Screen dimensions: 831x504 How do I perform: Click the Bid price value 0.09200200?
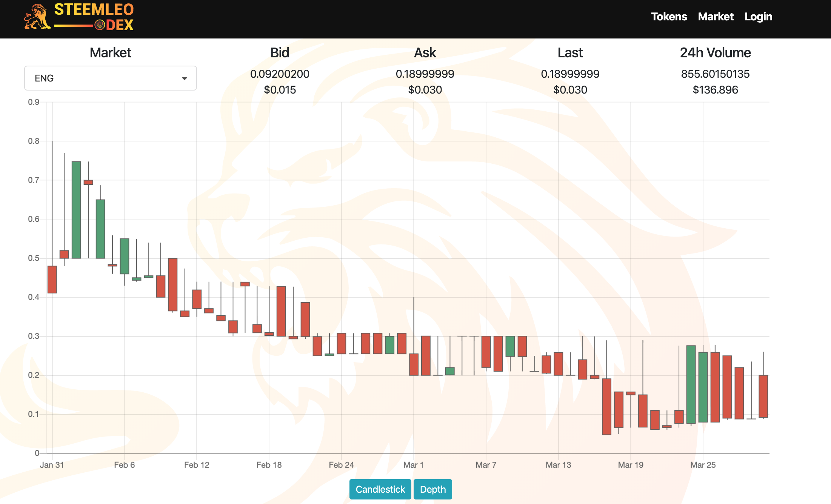(x=280, y=74)
